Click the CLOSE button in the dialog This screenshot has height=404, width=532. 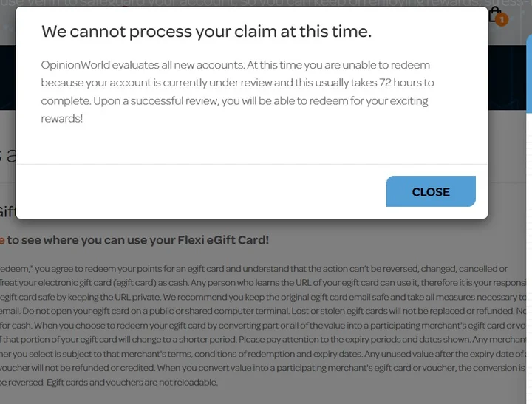click(x=431, y=191)
